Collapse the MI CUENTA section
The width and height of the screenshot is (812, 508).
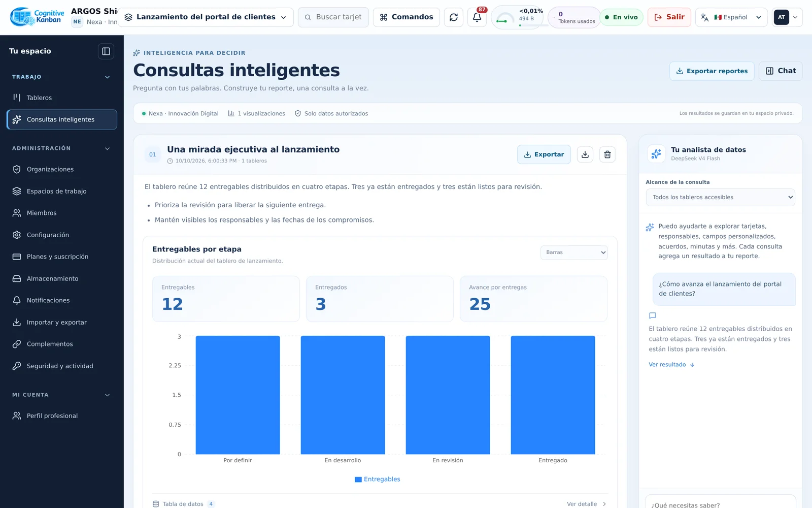tap(107, 395)
